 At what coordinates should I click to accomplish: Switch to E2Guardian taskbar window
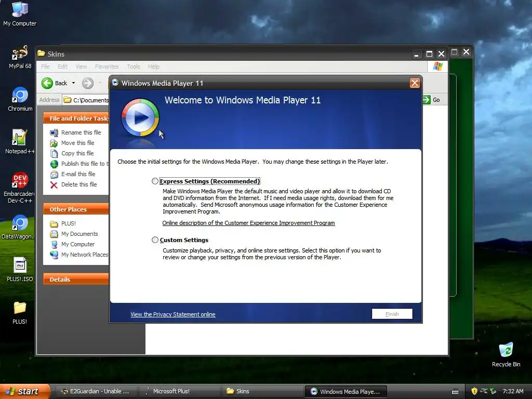coord(96,392)
